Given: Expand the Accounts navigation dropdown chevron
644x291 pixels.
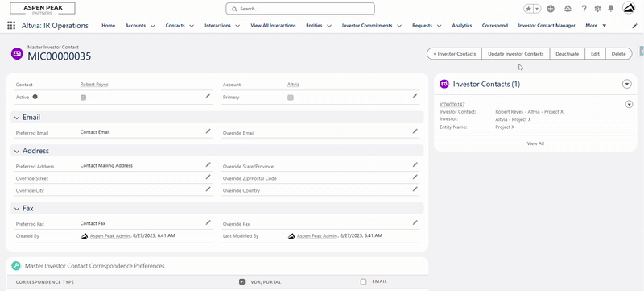Looking at the screenshot, I should coord(153,26).
